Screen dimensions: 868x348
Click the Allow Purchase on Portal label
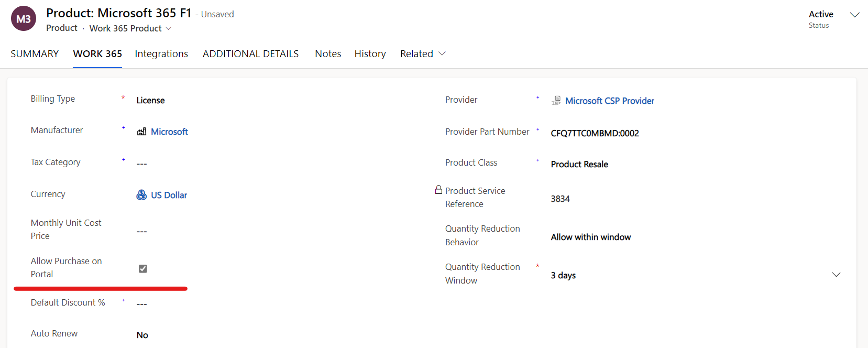66,267
